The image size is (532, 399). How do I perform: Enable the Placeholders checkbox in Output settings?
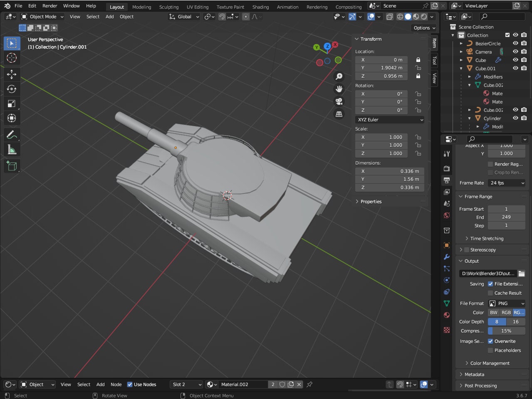491,350
